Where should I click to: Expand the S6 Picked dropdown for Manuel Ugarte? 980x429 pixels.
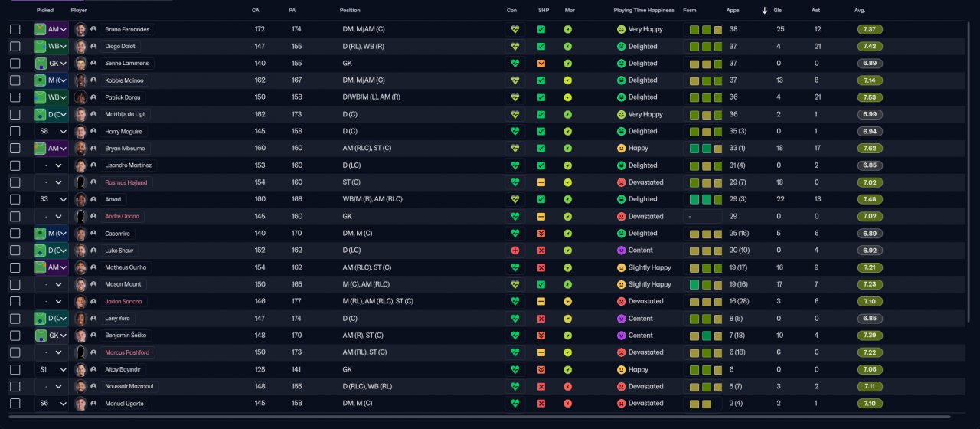[x=51, y=403]
